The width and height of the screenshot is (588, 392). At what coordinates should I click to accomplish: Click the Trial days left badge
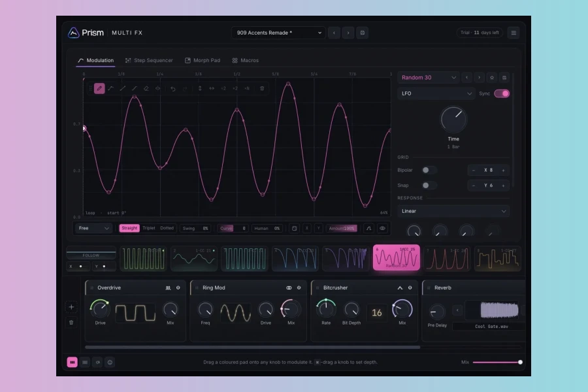click(x=480, y=33)
